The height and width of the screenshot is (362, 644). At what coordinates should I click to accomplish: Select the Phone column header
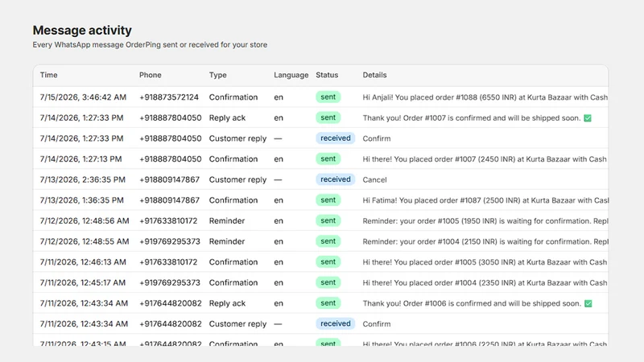click(x=150, y=75)
